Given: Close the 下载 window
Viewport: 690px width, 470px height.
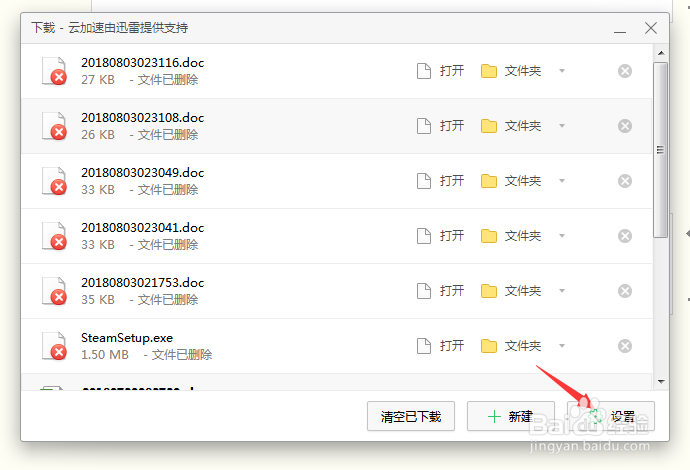Looking at the screenshot, I should pos(651,28).
